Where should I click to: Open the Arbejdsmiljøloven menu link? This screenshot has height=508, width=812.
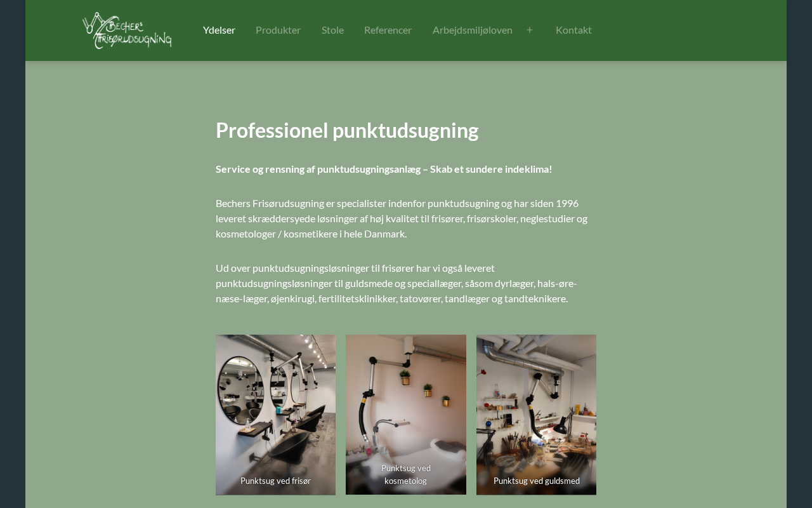473,30
